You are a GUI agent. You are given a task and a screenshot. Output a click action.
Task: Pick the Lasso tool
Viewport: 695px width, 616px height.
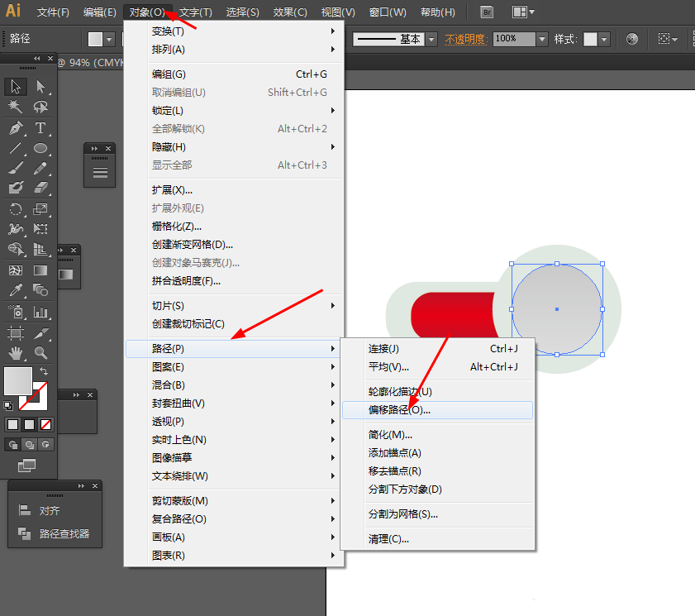click(x=40, y=107)
